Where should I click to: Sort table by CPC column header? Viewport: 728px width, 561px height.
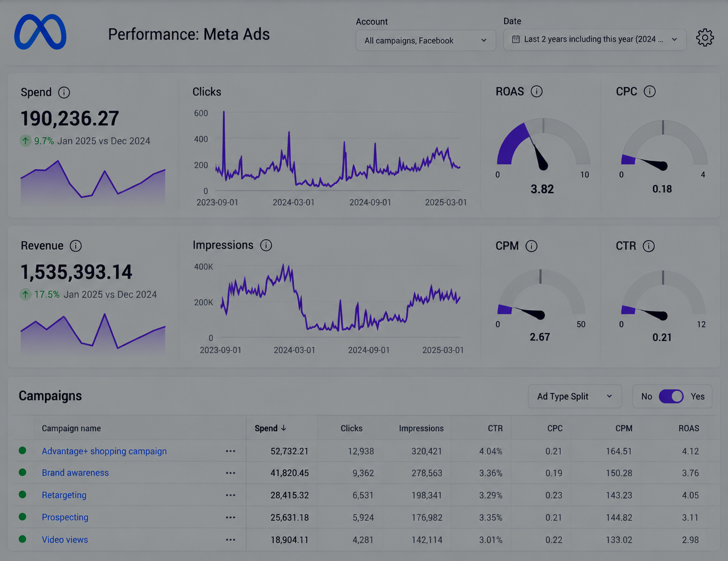coord(555,429)
